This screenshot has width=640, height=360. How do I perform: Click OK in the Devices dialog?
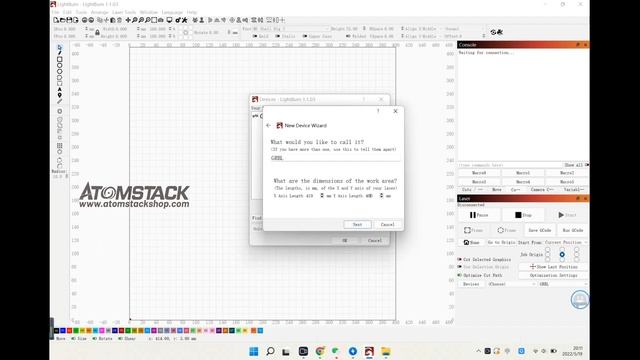click(x=344, y=240)
